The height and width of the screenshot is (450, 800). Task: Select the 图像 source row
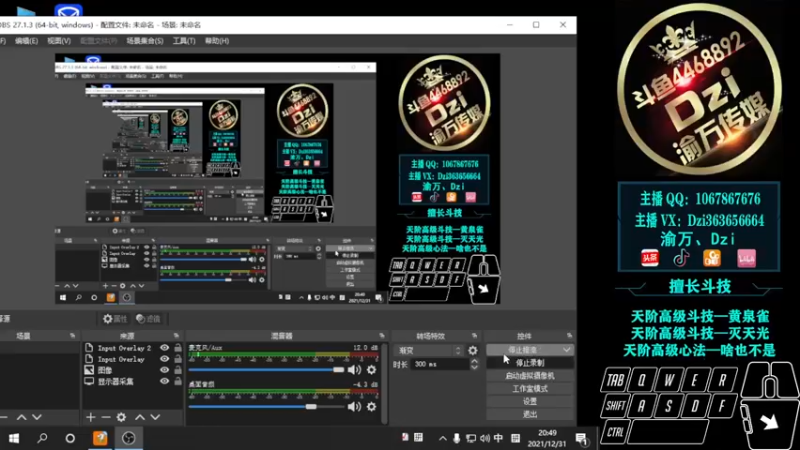(x=133, y=370)
